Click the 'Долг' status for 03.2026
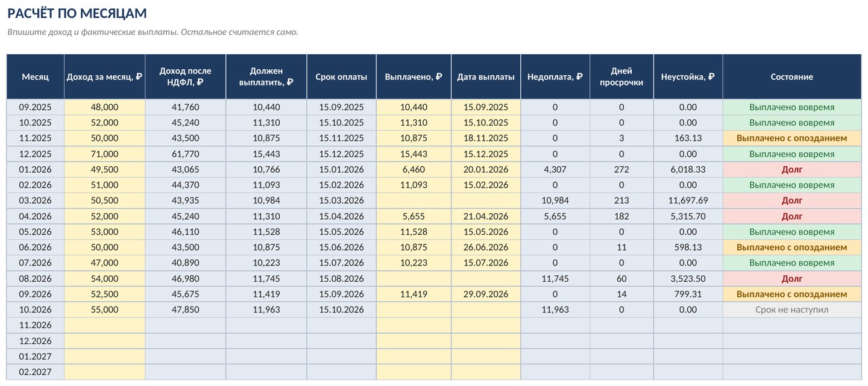The width and height of the screenshot is (868, 386). pyautogui.click(x=792, y=201)
